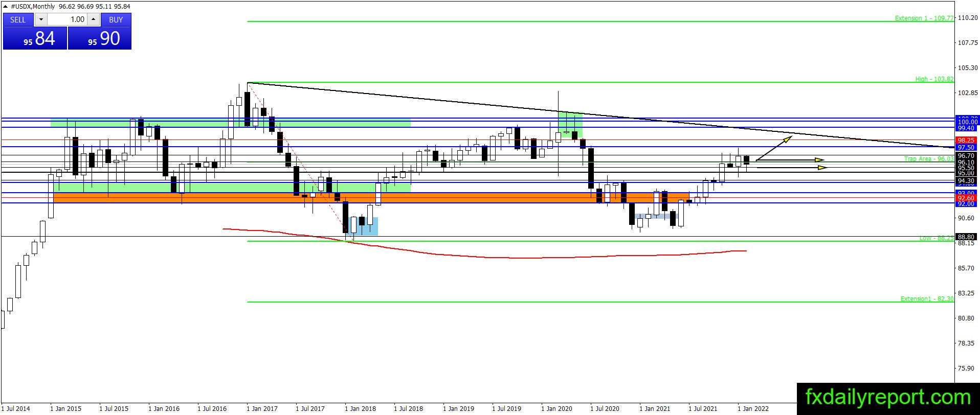Screen dimensions: 980x415
Task: Select the Extension1 - 82.30 line label
Action: click(x=927, y=298)
